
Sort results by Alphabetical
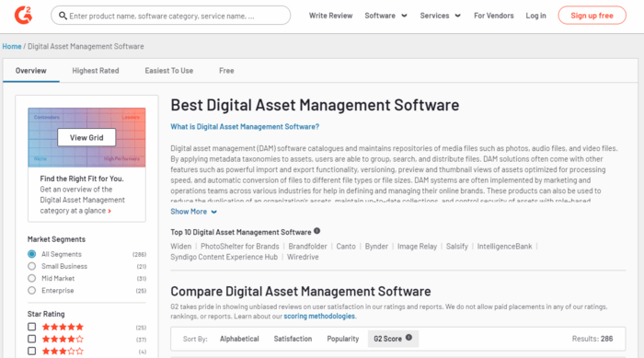(x=239, y=339)
